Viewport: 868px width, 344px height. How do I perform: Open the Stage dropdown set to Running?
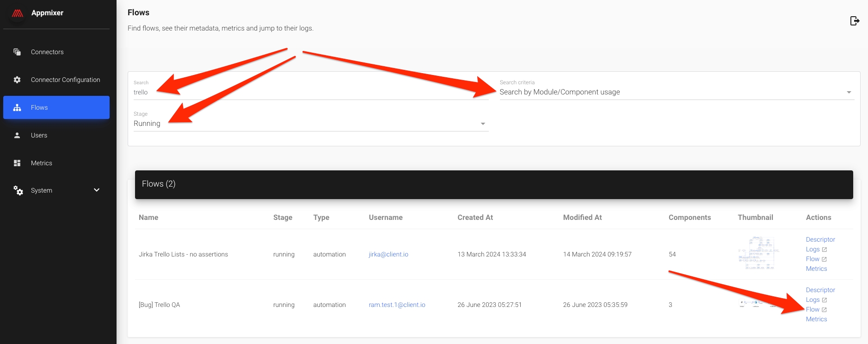click(x=310, y=124)
